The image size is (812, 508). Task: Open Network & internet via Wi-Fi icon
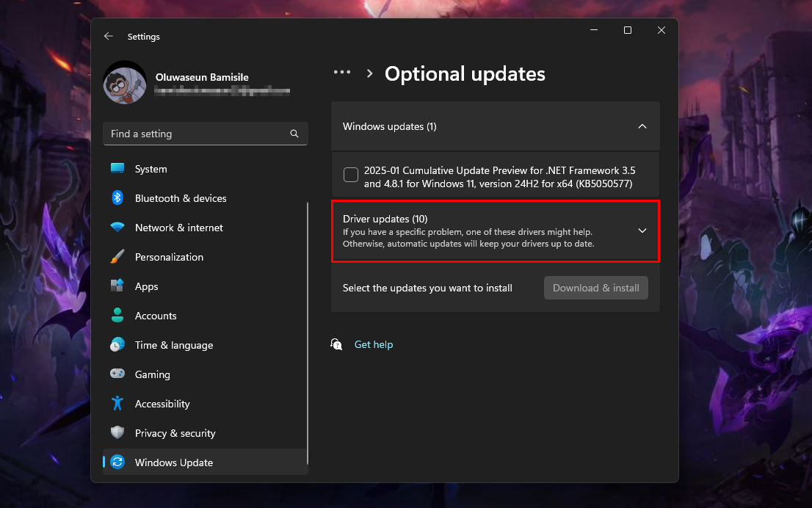[117, 228]
